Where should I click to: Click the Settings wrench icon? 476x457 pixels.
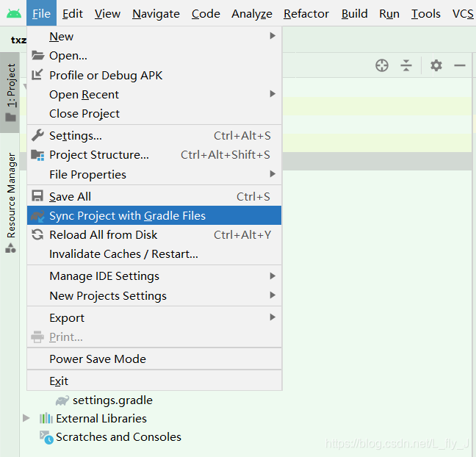(x=37, y=135)
